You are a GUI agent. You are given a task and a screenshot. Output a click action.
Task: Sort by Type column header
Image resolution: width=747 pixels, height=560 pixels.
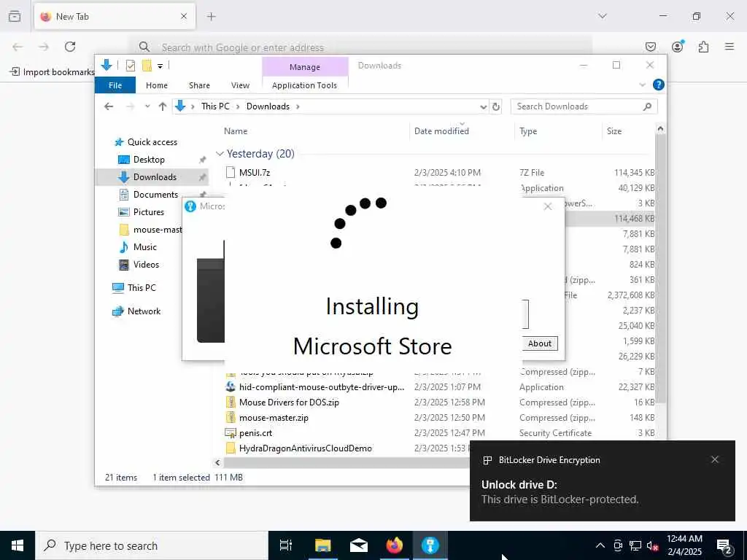(528, 131)
